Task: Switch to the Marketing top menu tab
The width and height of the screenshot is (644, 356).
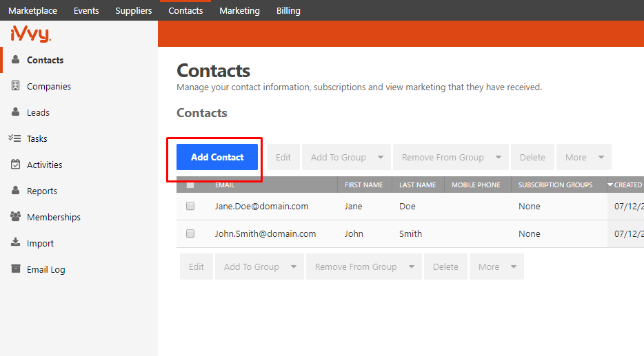Action: click(239, 10)
